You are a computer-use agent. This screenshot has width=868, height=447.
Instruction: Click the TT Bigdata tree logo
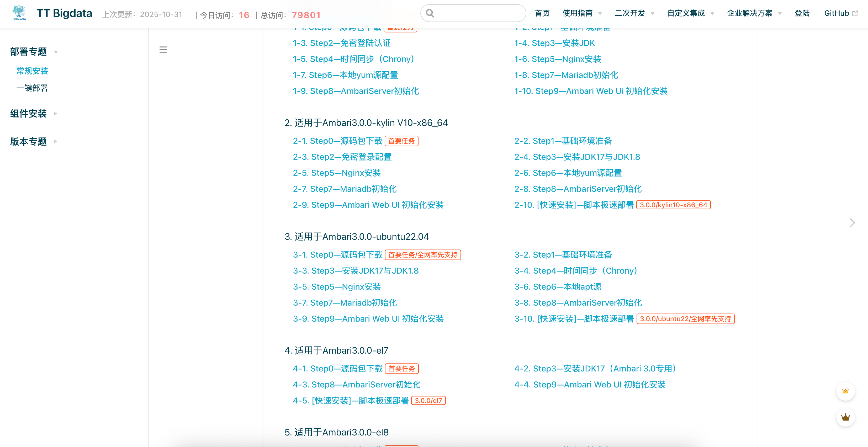19,13
